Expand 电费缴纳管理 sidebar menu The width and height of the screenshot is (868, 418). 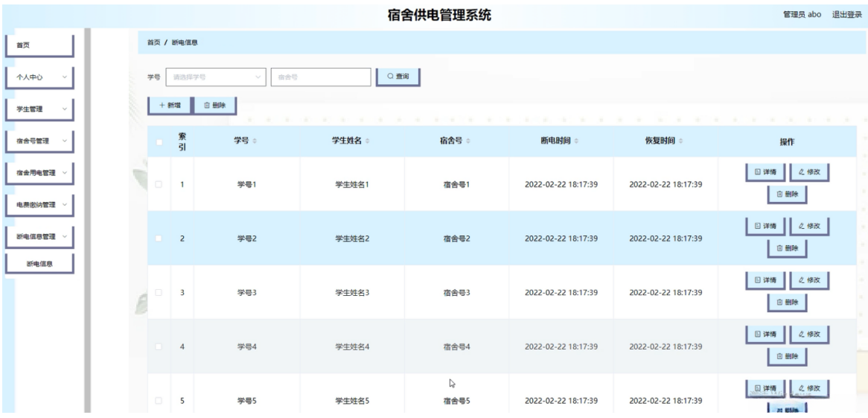coord(39,205)
